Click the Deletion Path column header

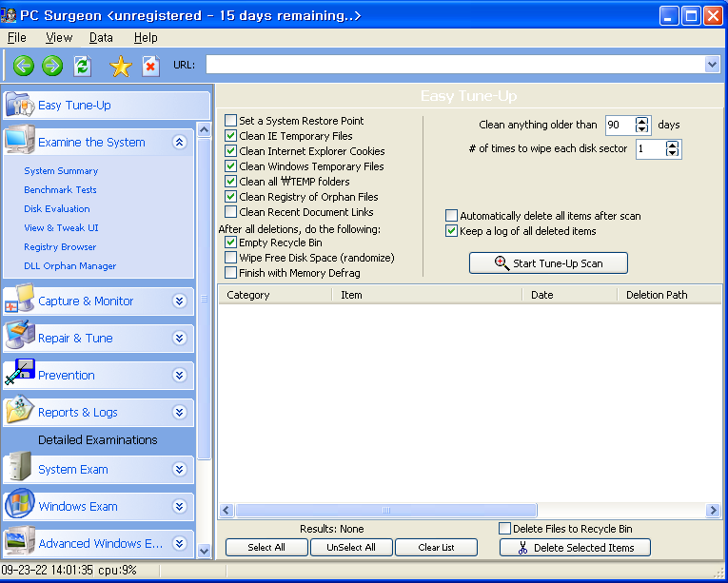669,295
